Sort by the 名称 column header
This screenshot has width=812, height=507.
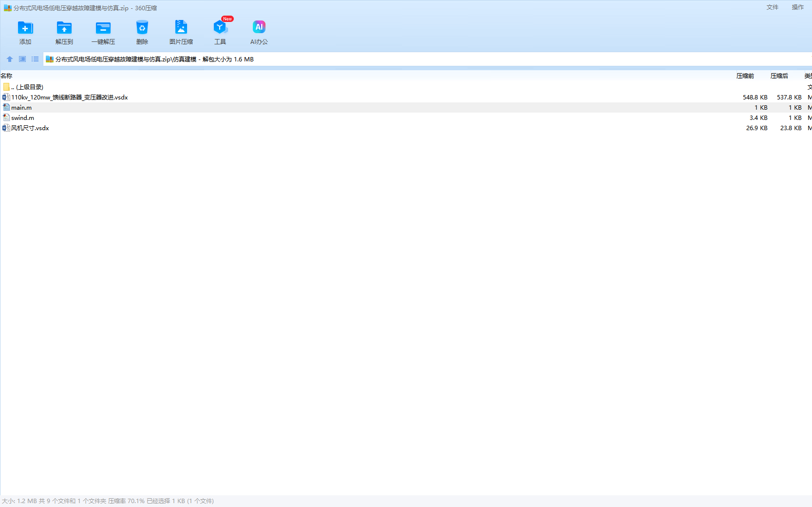7,76
